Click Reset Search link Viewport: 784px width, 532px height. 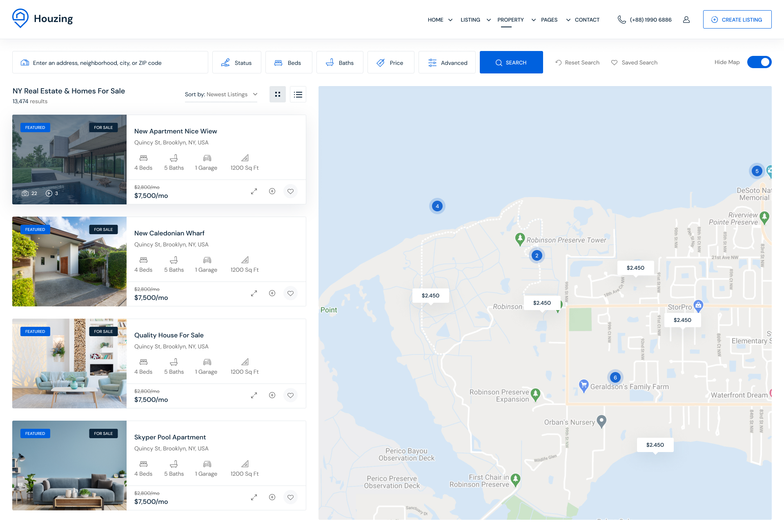pos(577,62)
